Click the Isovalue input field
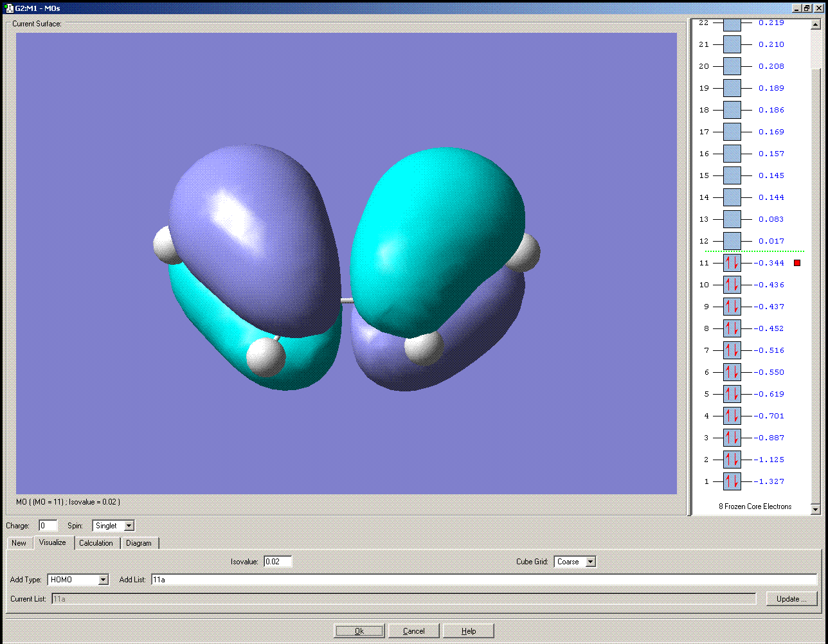 [x=278, y=562]
